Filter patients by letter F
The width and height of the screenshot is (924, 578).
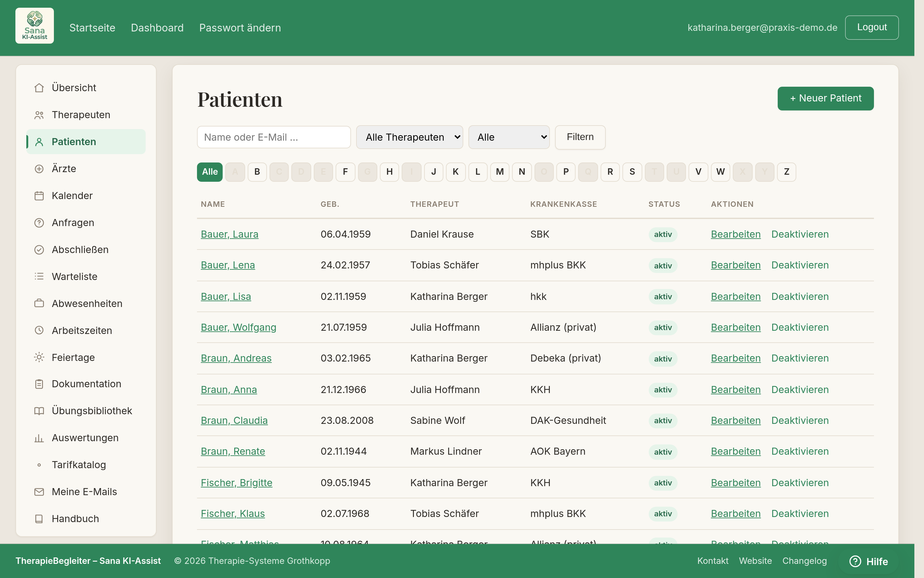345,172
